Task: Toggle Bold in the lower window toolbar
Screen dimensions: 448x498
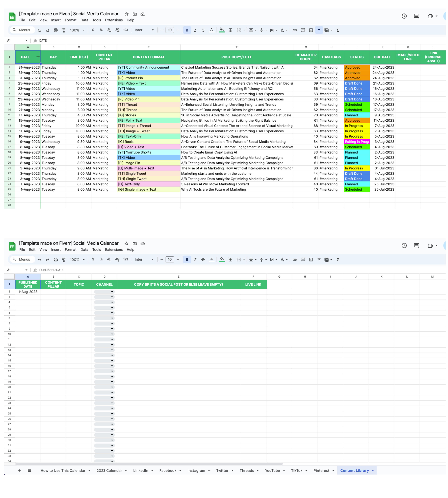Action: click(x=187, y=260)
